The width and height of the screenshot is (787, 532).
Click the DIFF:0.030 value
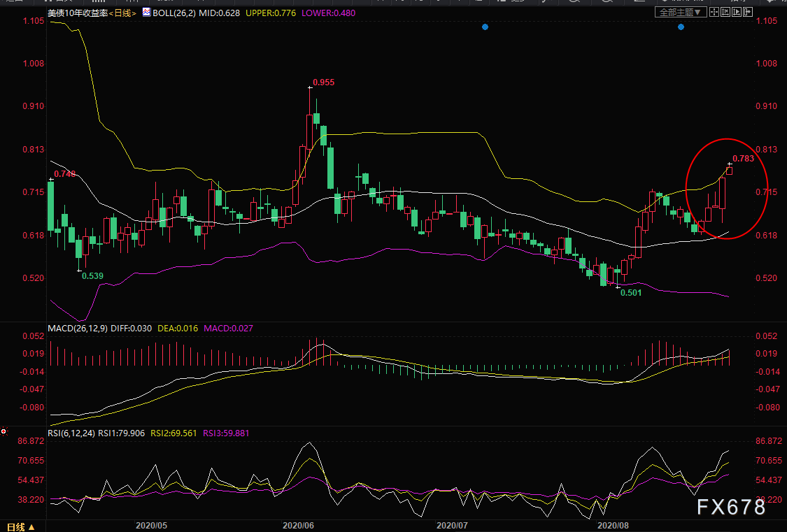tap(131, 329)
